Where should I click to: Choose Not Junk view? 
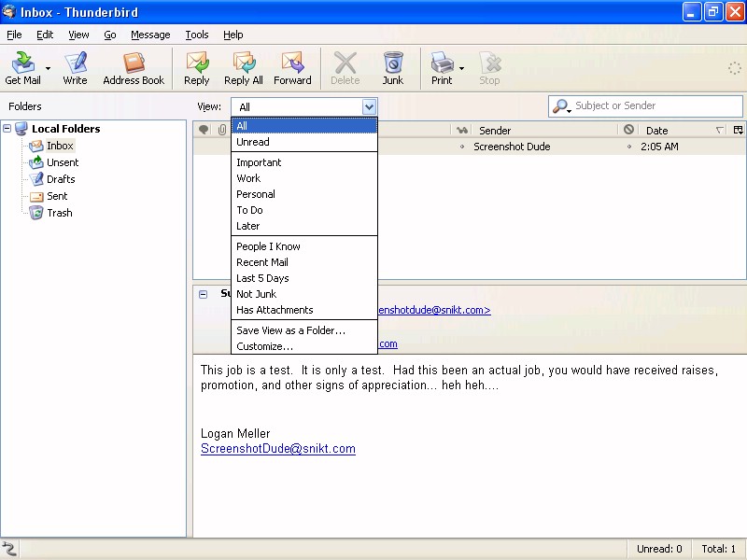pos(304,294)
